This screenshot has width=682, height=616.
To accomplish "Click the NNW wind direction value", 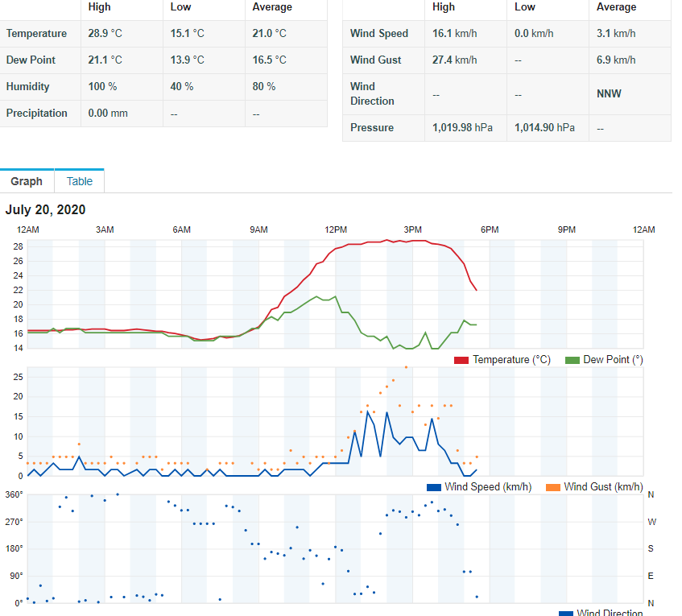I will (609, 94).
